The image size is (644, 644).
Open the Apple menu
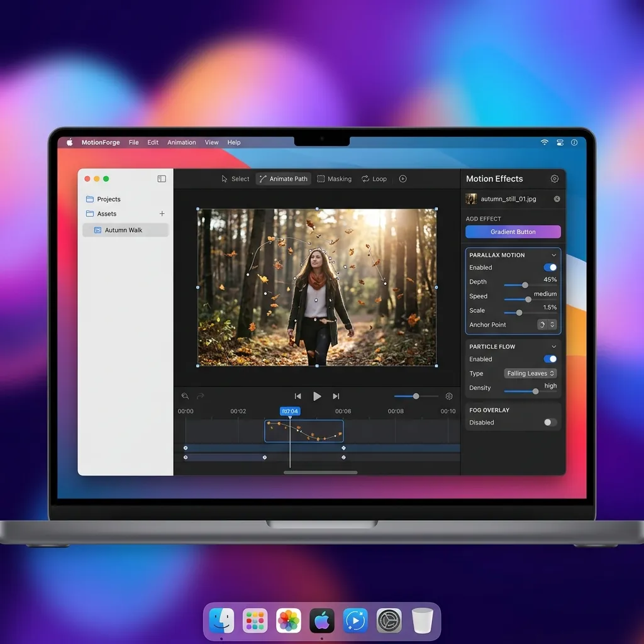click(x=69, y=143)
